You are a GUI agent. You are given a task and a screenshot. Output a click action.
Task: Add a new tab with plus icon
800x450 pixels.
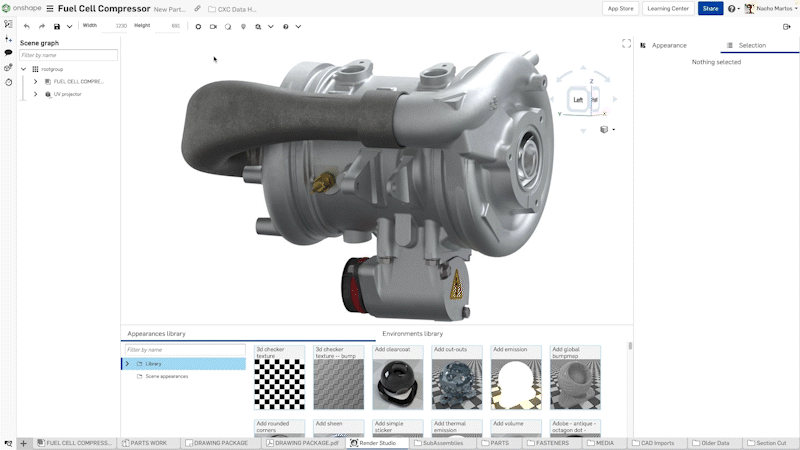pyautogui.click(x=23, y=443)
